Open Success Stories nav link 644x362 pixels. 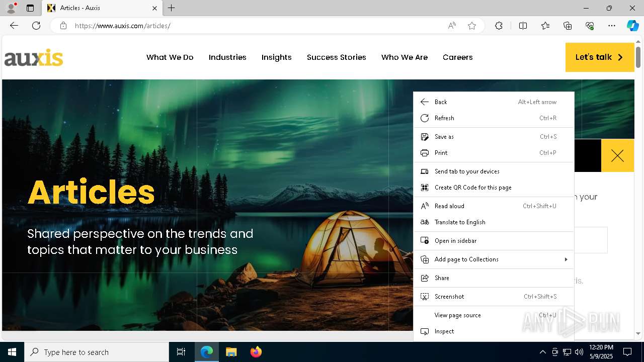tap(337, 57)
